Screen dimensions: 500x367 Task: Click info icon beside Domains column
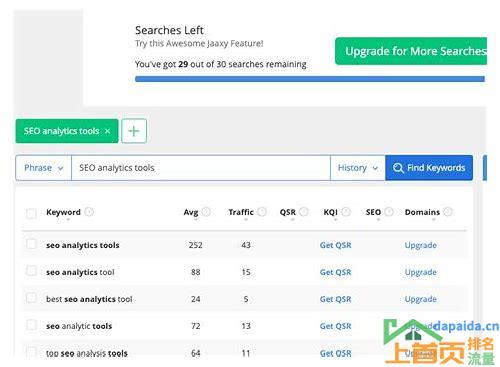(x=448, y=212)
